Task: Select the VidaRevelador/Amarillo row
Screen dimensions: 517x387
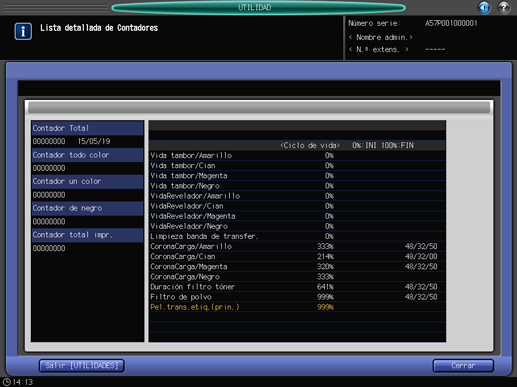Action: coord(297,196)
